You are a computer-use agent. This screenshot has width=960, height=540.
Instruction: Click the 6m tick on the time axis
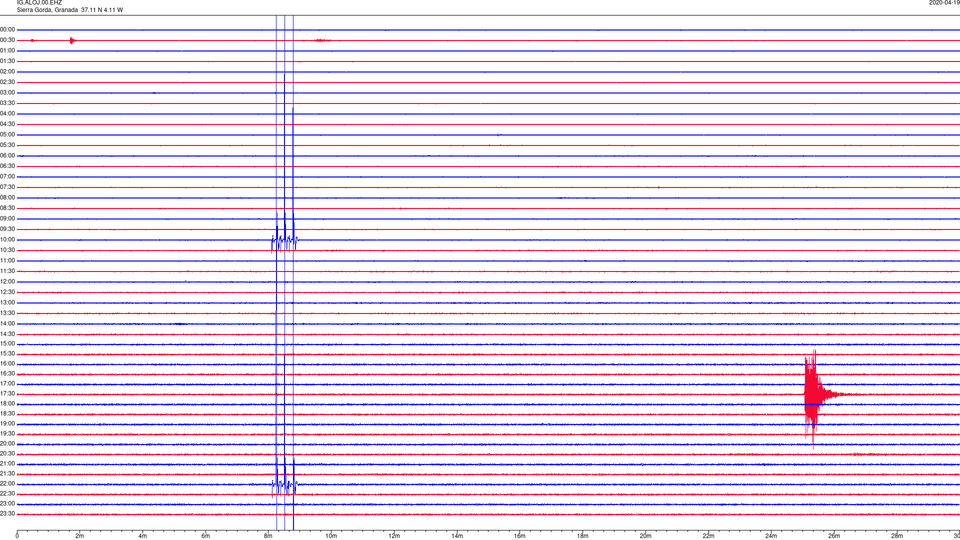pos(206,536)
